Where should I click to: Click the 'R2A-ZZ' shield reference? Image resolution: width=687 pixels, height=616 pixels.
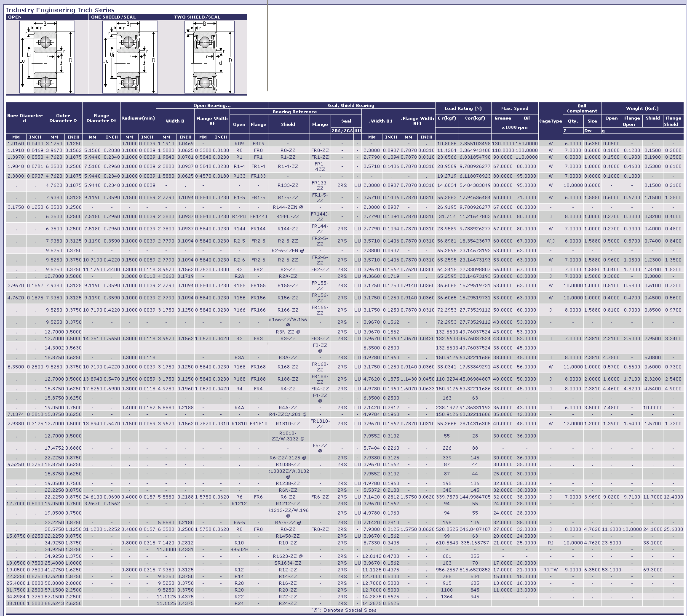tap(288, 276)
